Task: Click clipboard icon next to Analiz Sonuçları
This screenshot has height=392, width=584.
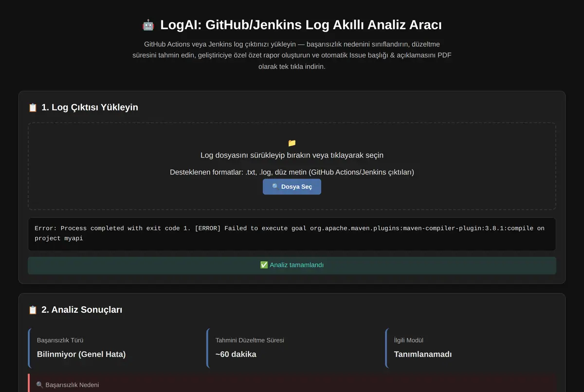Action: click(x=33, y=310)
